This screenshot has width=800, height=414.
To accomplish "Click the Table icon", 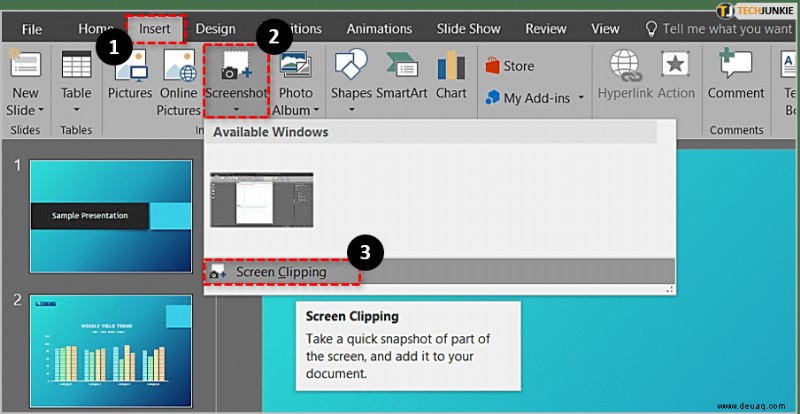I will 77,64.
